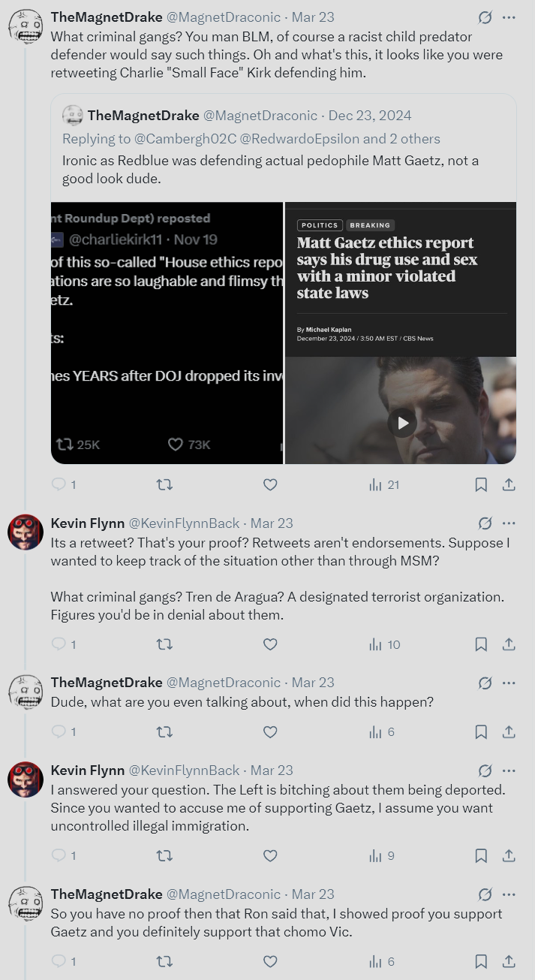Image resolution: width=535 pixels, height=980 pixels.
Task: Retweet TheMagnetDrake's post about criminal gangs
Action: click(x=164, y=484)
